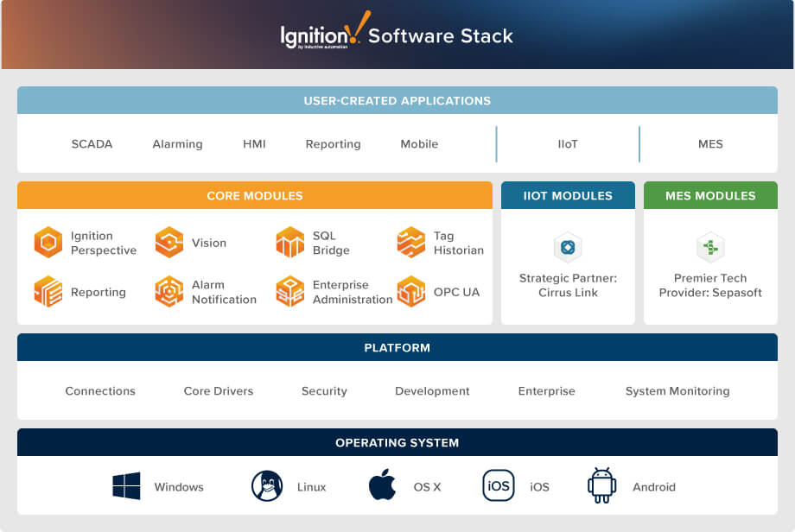Select the MES application section
Image resolution: width=795 pixels, height=532 pixels.
(709, 144)
